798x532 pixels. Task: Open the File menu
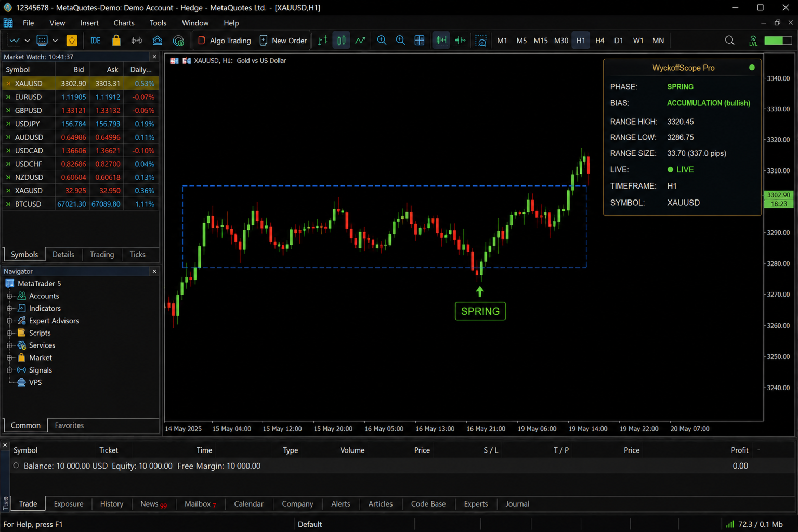(29, 23)
